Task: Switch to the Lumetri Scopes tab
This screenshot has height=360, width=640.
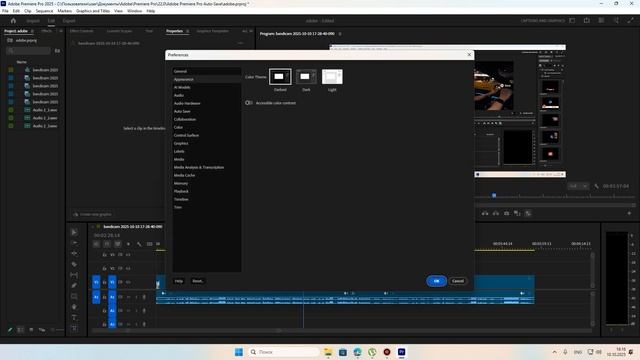Action: pos(119,31)
